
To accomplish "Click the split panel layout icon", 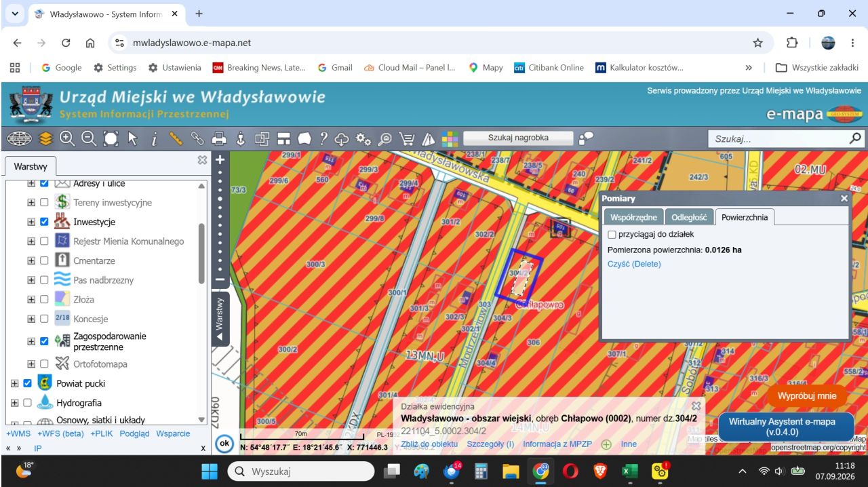I will click(283, 138).
